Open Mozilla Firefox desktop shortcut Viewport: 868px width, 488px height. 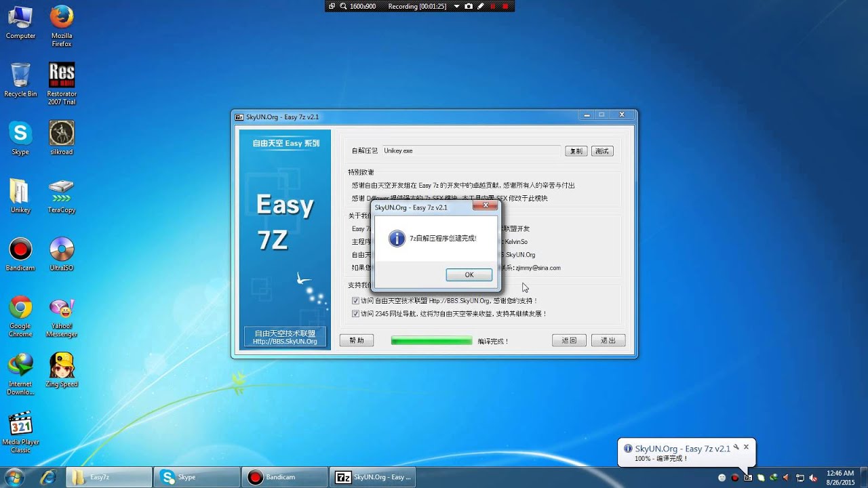pyautogui.click(x=62, y=26)
